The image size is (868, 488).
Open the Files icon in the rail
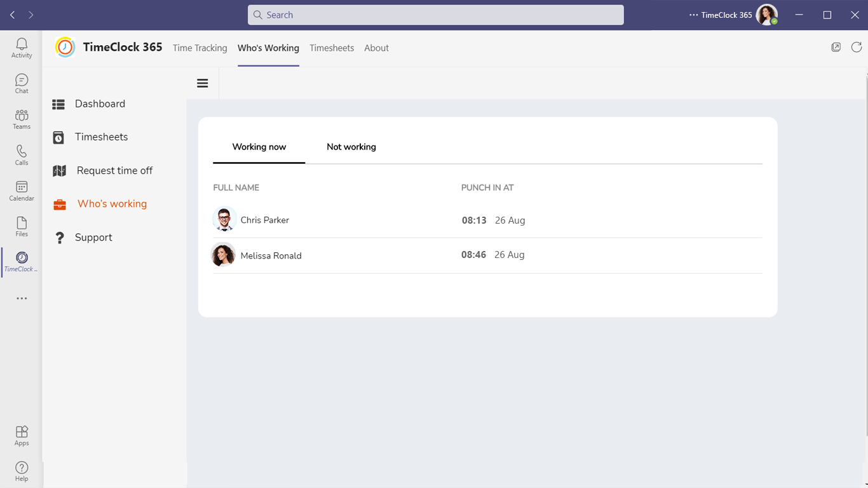coord(22,226)
